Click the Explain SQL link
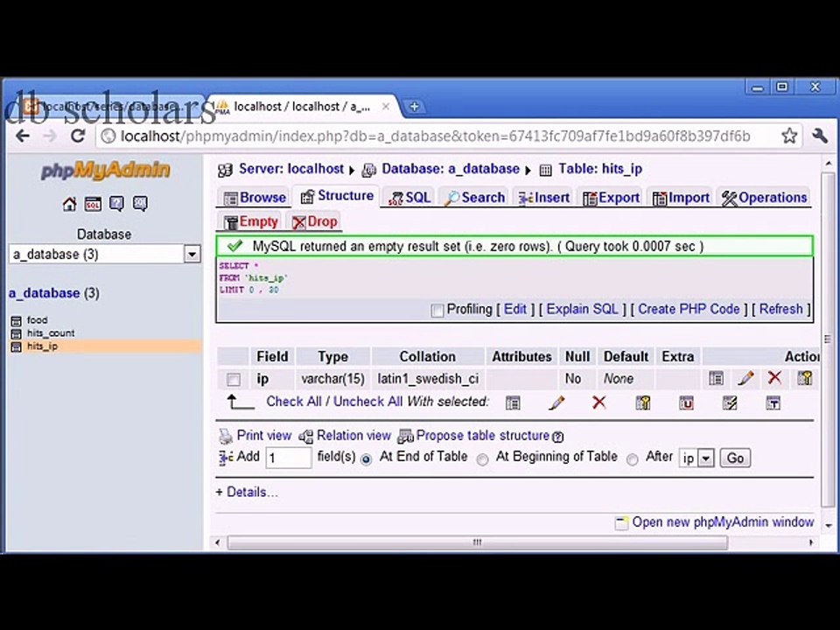 point(583,309)
